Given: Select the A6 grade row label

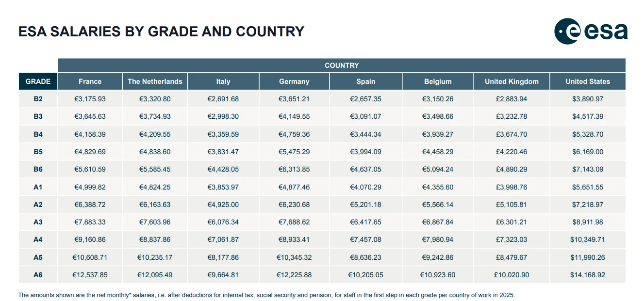Looking at the screenshot, I should (x=38, y=275).
